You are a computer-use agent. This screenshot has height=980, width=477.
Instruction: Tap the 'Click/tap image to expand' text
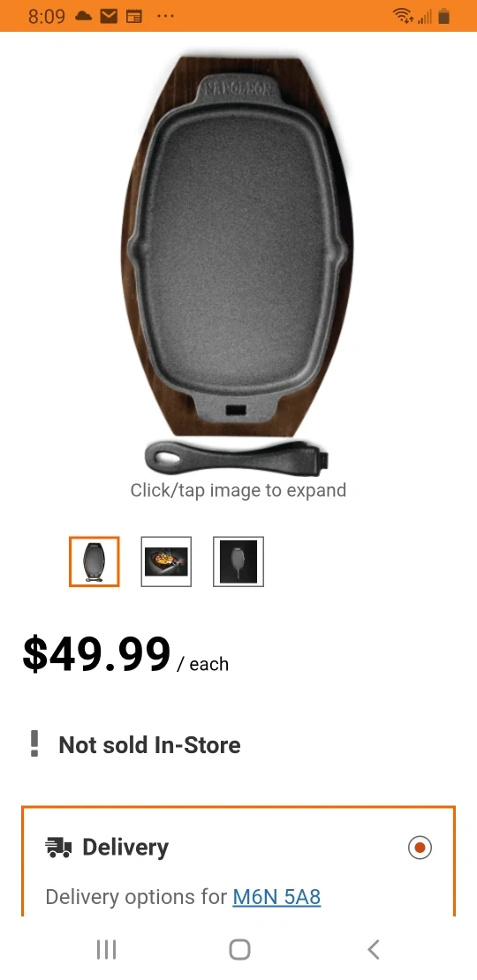[238, 490]
